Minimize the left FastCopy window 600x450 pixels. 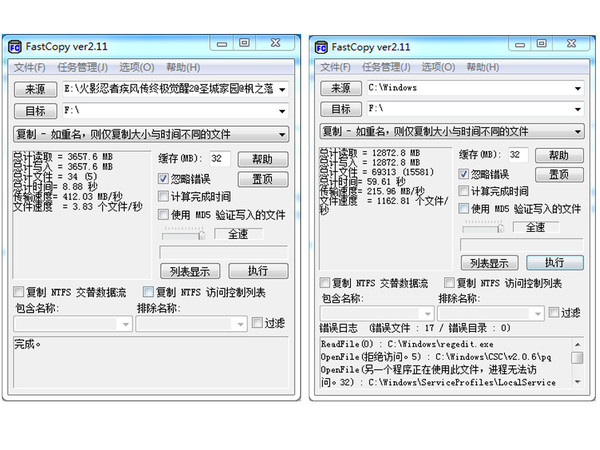click(x=222, y=44)
